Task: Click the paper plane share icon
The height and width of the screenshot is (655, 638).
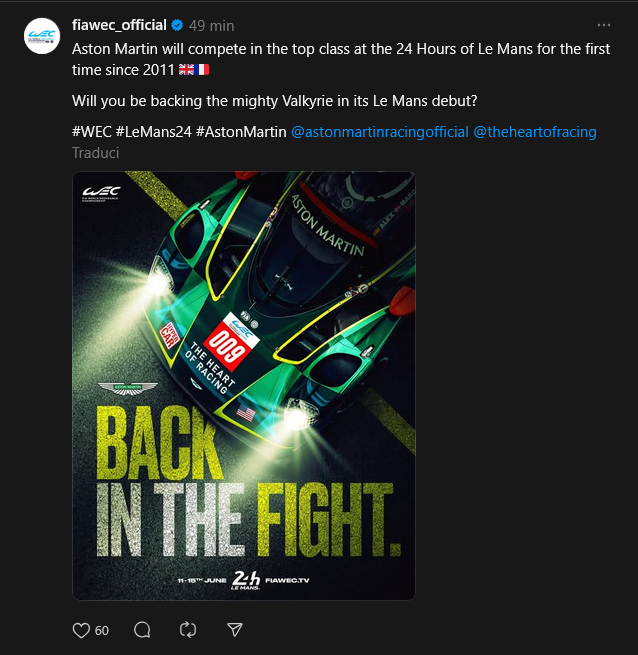Action: 234,630
